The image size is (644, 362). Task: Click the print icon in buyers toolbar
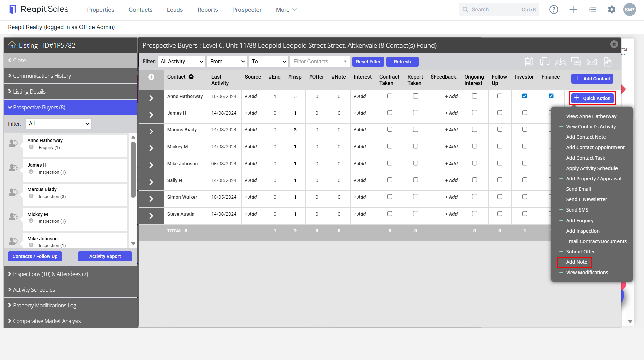545,62
